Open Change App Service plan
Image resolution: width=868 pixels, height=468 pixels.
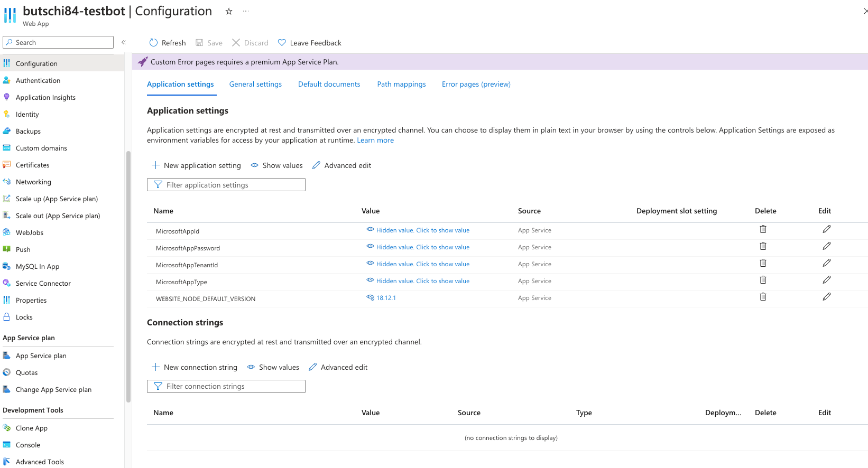(x=53, y=389)
